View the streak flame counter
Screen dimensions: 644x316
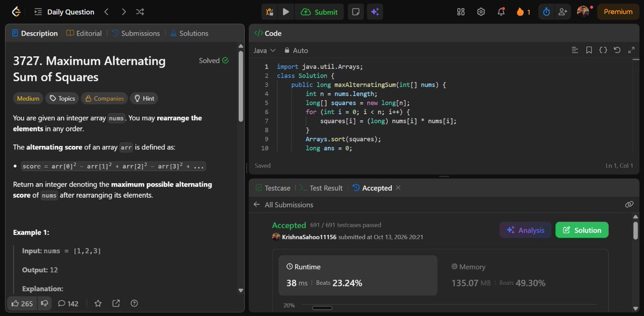(523, 12)
